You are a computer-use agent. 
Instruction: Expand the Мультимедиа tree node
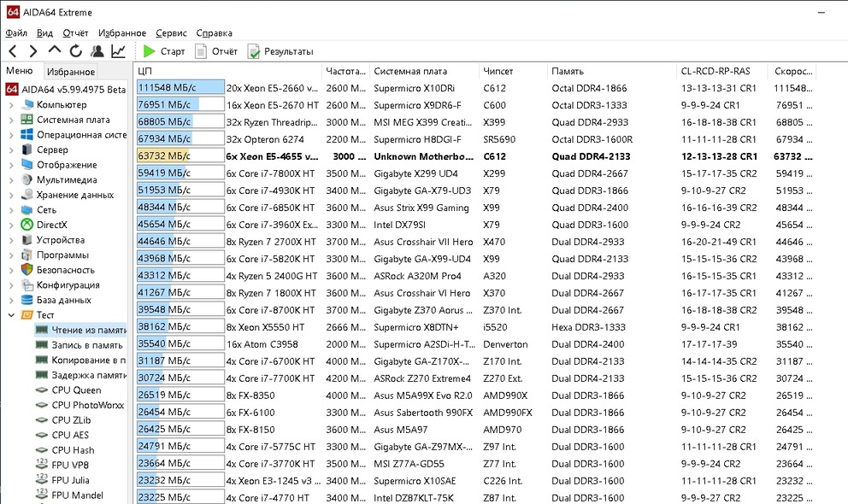tap(11, 180)
